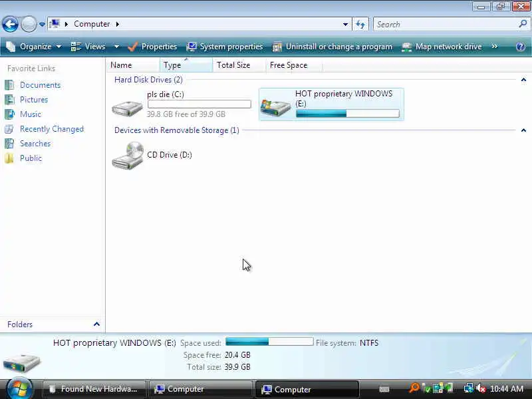Click the Pictures icon in sidebar
This screenshot has height=399, width=532.
[x=9, y=99]
